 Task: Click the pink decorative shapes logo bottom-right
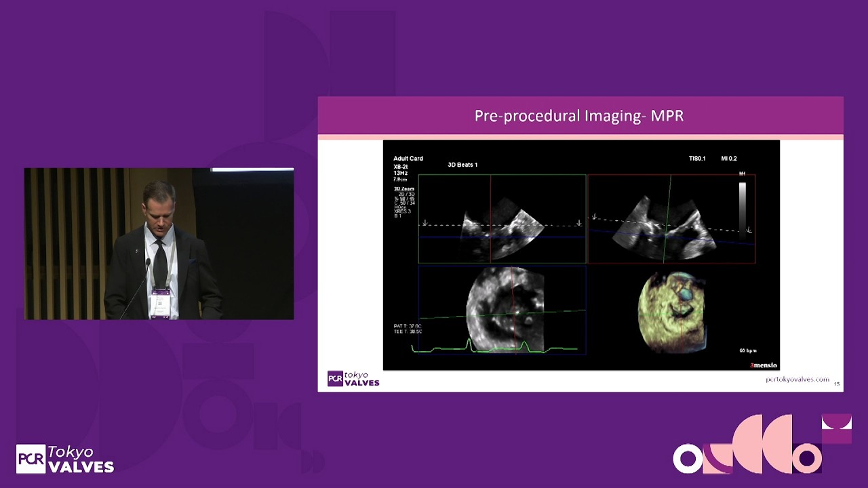(x=762, y=443)
